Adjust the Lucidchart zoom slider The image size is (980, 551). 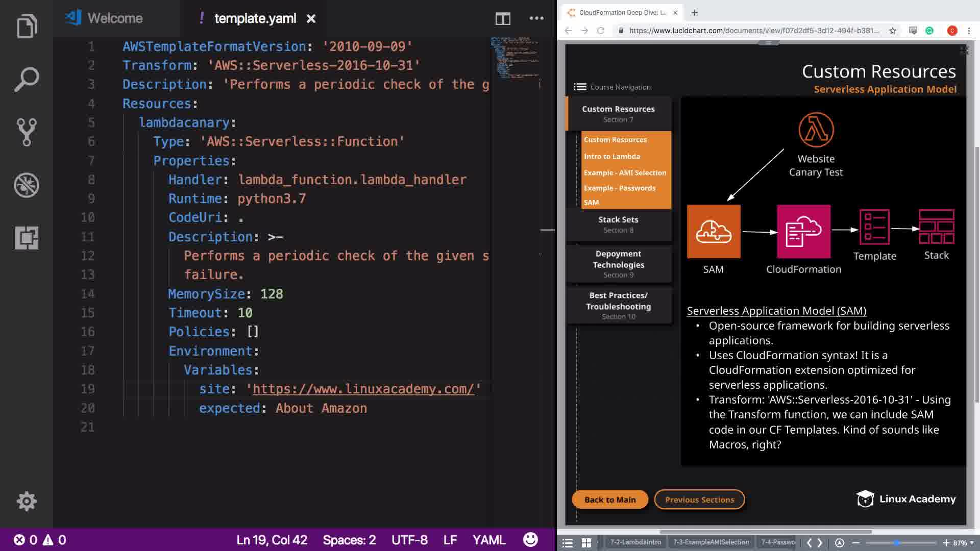pyautogui.click(x=897, y=543)
